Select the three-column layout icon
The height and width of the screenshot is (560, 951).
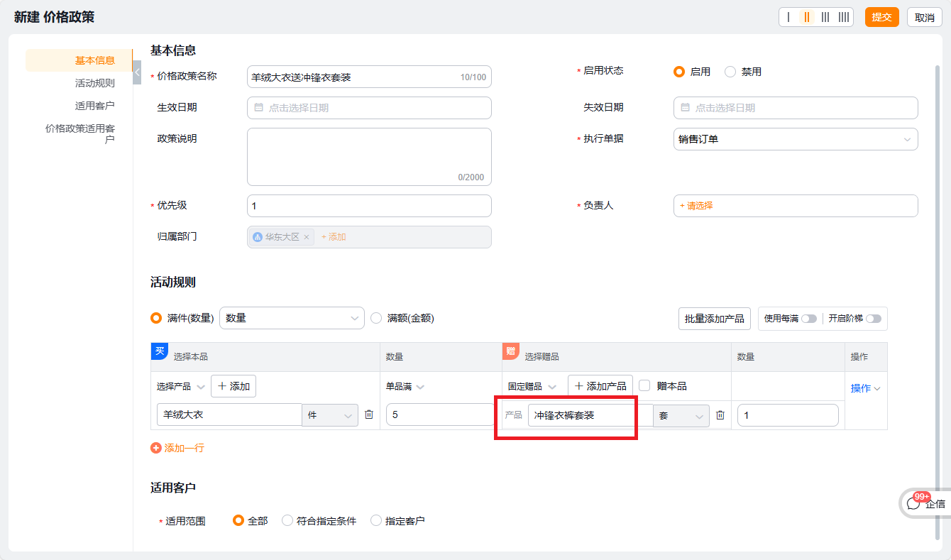tap(825, 17)
